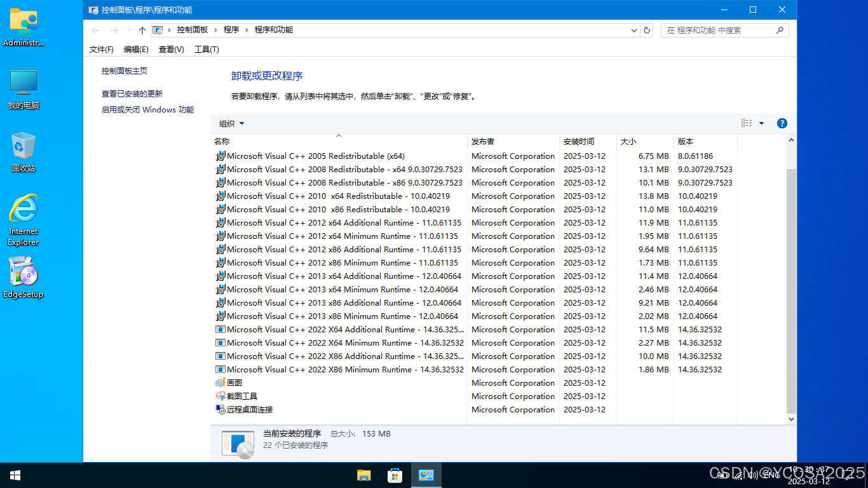The height and width of the screenshot is (488, 868).
Task: Open the address bar history dropdown
Action: (x=634, y=30)
